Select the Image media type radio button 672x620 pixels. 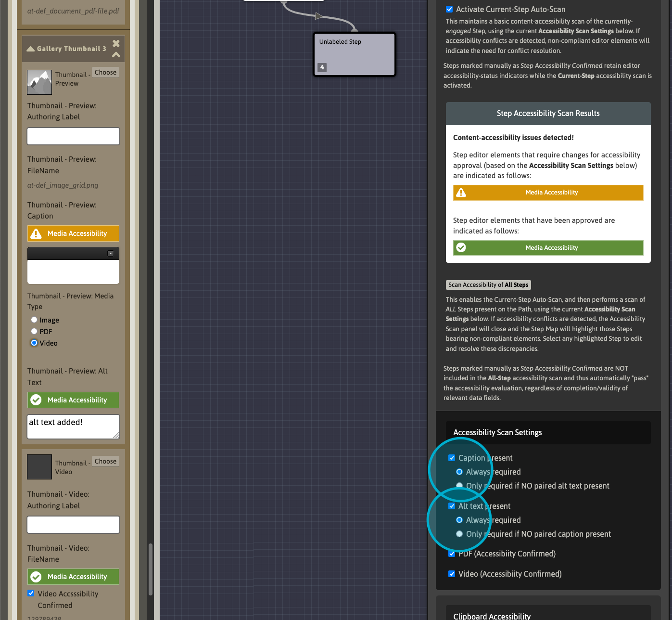pos(34,320)
